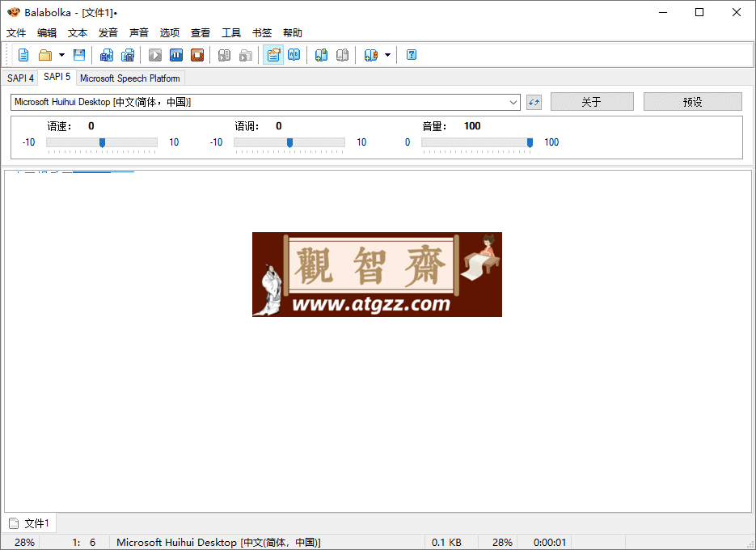The height and width of the screenshot is (550, 756).
Task: Expand the named bookmarks dropdown arrow
Action: click(x=387, y=55)
